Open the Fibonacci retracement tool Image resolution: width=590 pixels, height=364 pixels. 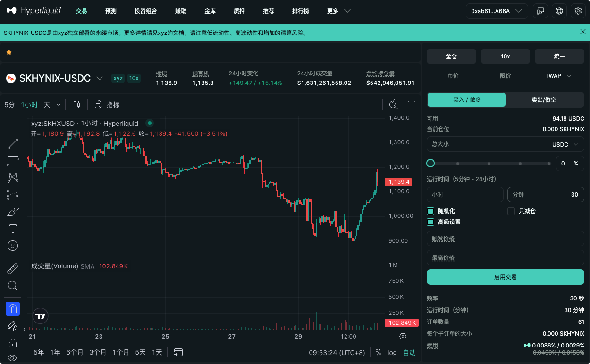point(13,161)
